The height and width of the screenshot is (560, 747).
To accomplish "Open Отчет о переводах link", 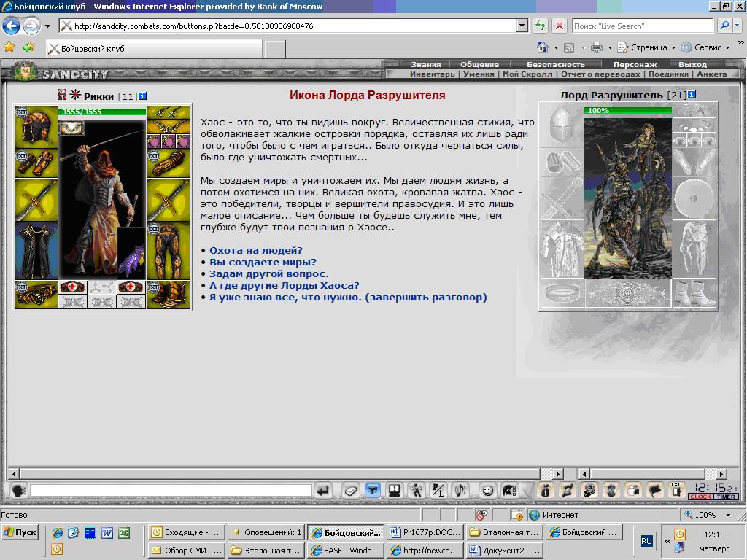I will (x=600, y=74).
